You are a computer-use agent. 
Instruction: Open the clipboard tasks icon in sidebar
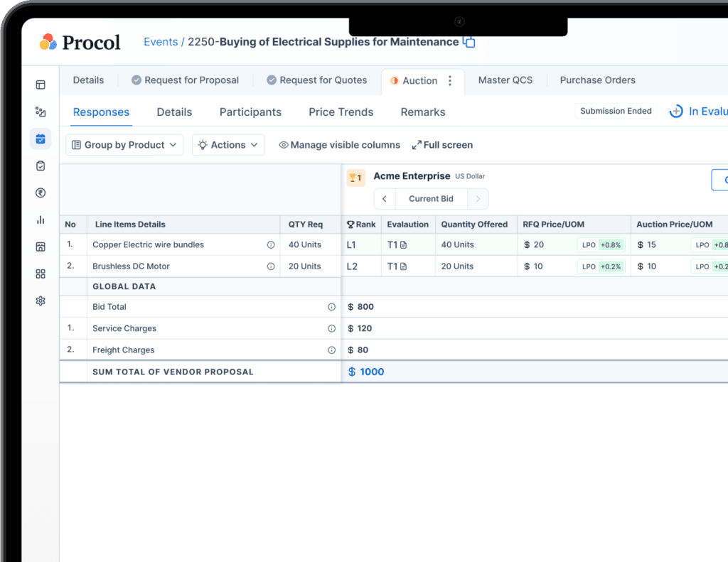point(41,166)
